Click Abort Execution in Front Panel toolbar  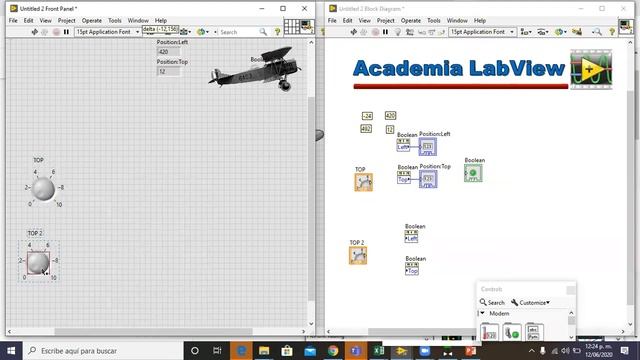coord(56,32)
